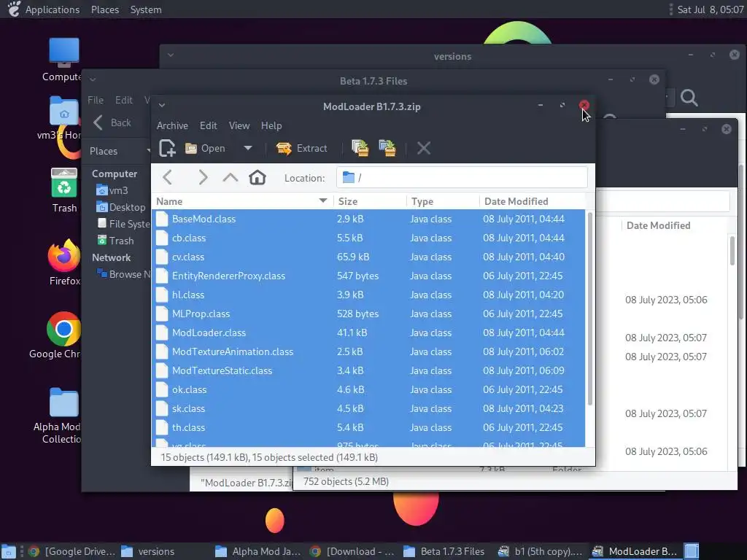Click the stop operation X icon
Viewport: 747px width, 560px height.
[424, 148]
